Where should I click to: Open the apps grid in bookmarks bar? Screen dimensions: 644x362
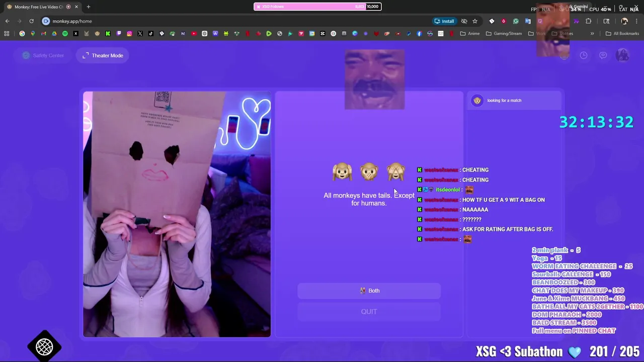point(7,34)
